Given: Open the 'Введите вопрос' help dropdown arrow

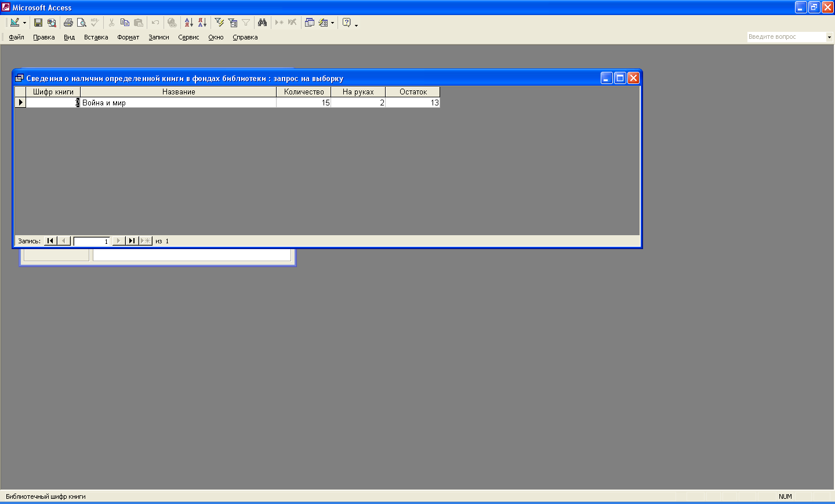Looking at the screenshot, I should (829, 37).
